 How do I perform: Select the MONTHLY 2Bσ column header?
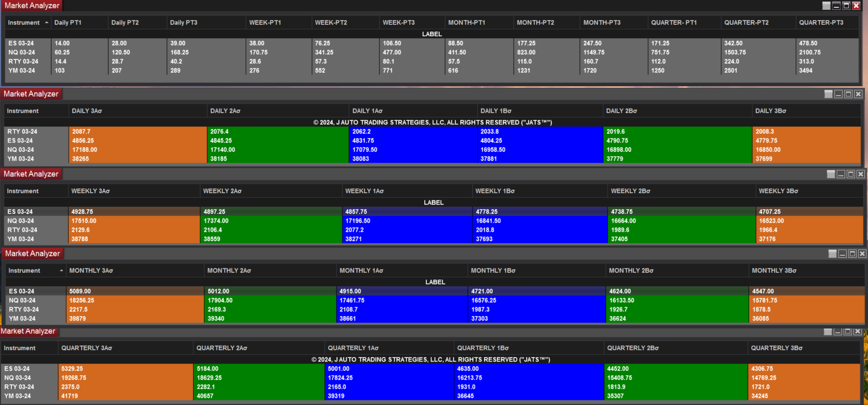pyautogui.click(x=677, y=271)
